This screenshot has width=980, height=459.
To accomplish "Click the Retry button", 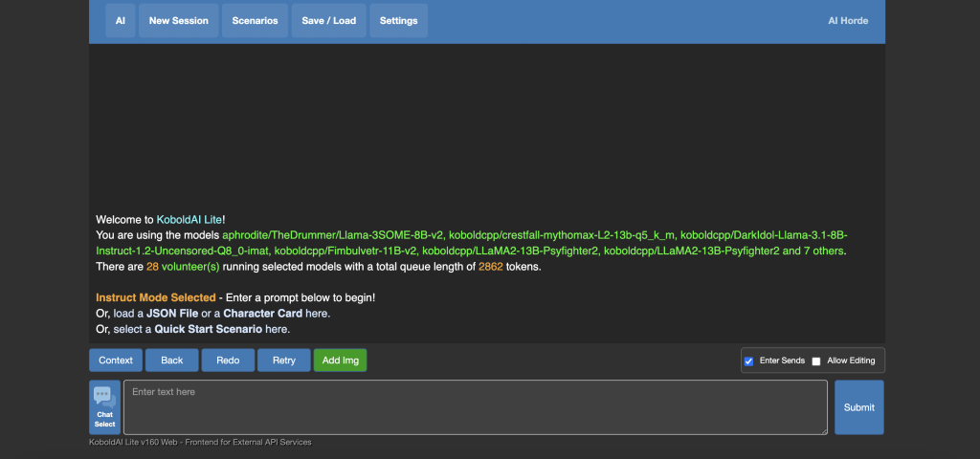I will pos(283,361).
